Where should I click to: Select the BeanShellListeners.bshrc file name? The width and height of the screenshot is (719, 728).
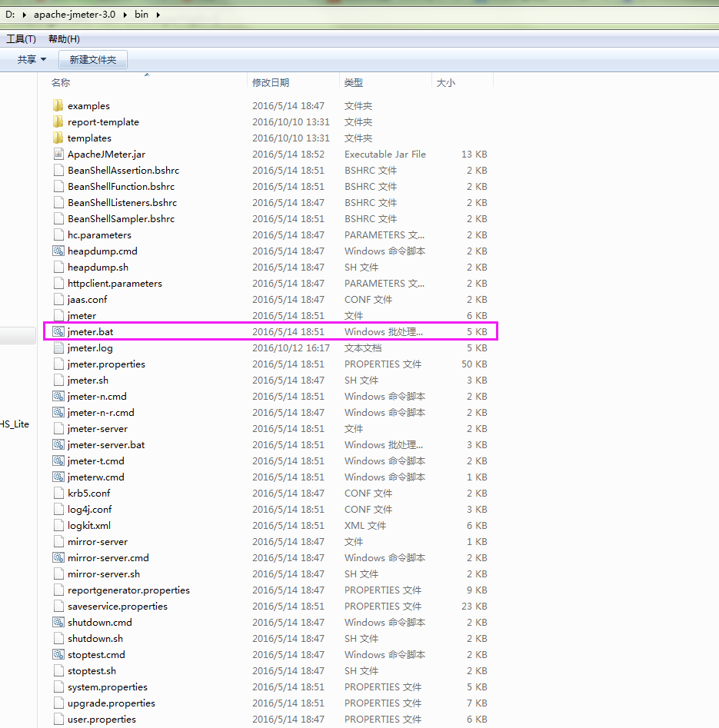tap(122, 203)
